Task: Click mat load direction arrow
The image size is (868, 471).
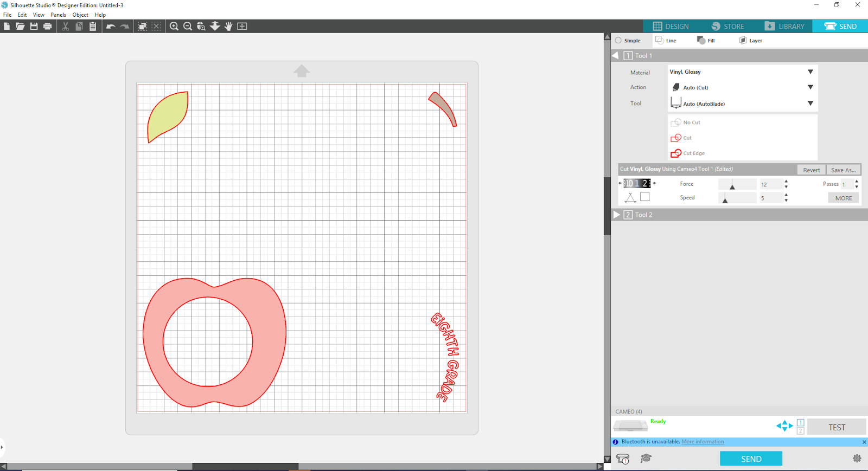Action: [x=302, y=71]
